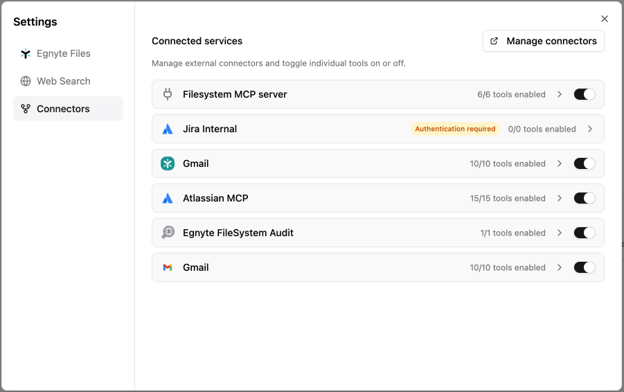Image resolution: width=624 pixels, height=392 pixels.
Task: Click the Egnyte FileSystem Audit magnifier icon
Action: coord(168,232)
